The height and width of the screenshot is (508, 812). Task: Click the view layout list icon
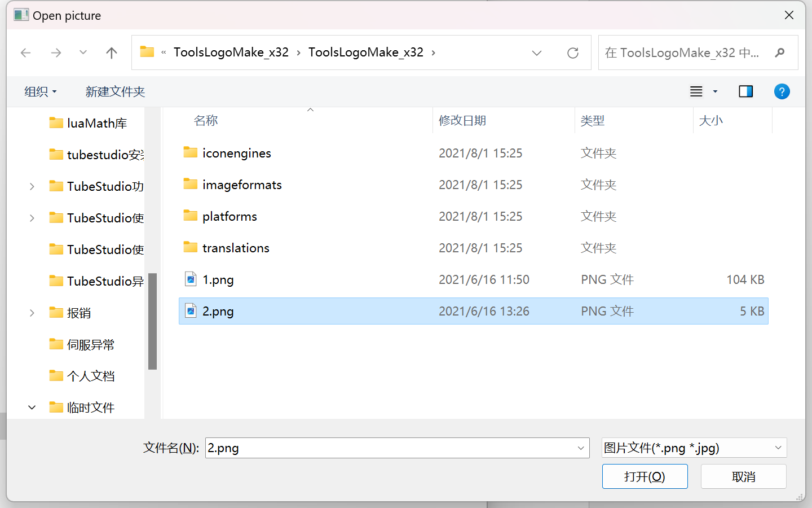(696, 91)
